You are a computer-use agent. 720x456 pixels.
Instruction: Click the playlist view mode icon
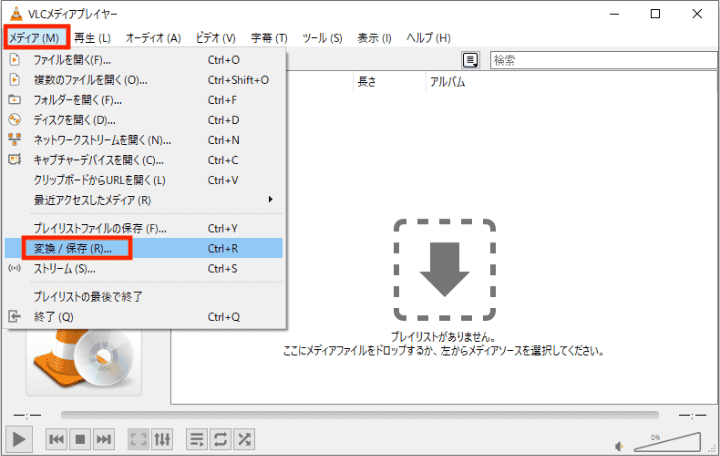tap(471, 60)
